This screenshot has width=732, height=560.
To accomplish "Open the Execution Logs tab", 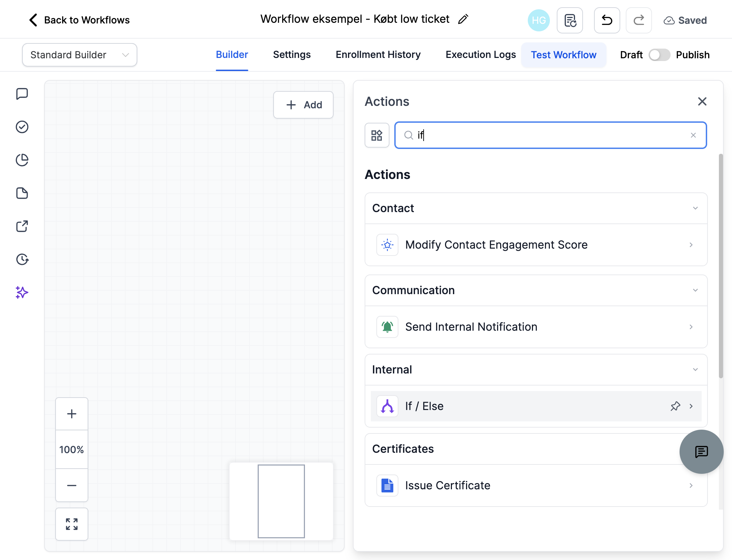I will click(x=481, y=55).
